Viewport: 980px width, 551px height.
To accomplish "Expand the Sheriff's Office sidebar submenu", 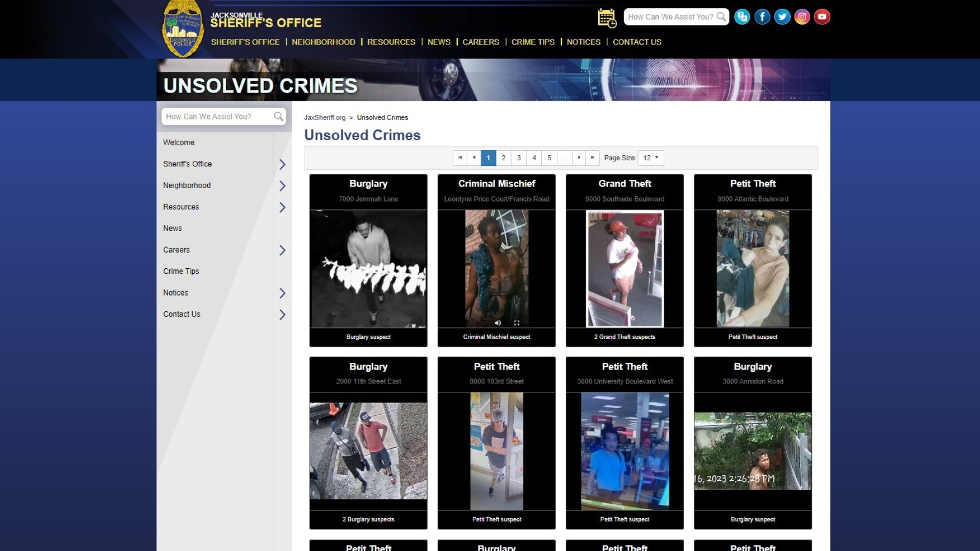I will pyautogui.click(x=282, y=164).
